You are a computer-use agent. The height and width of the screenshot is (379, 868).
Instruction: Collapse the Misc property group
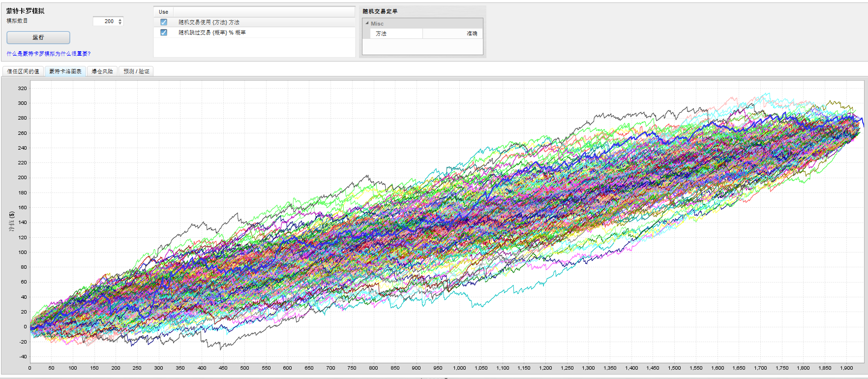367,23
